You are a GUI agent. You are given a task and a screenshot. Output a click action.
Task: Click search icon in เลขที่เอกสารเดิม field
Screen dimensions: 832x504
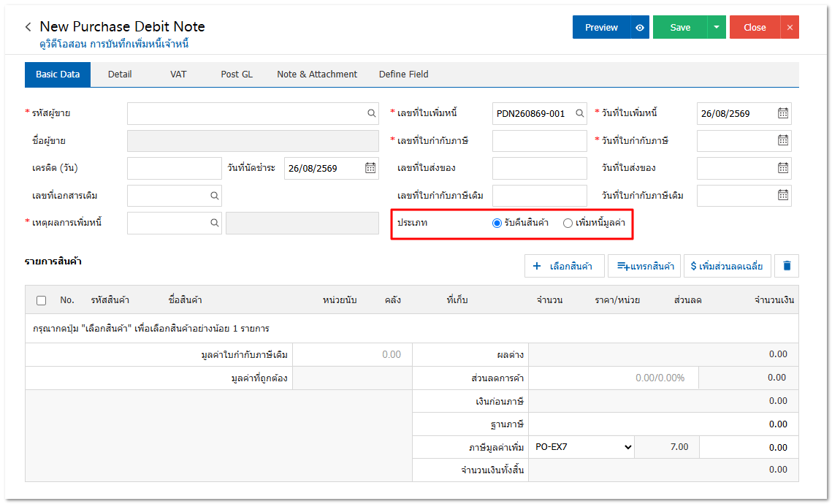point(214,196)
